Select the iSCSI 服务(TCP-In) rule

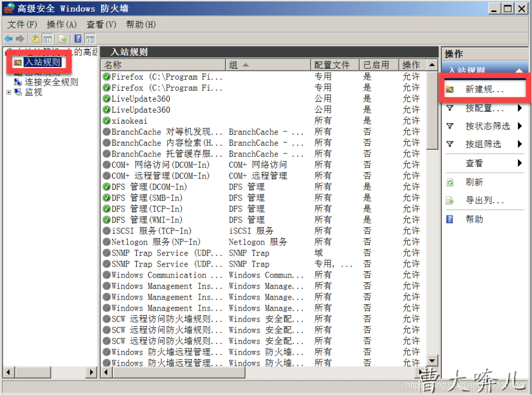263,231
